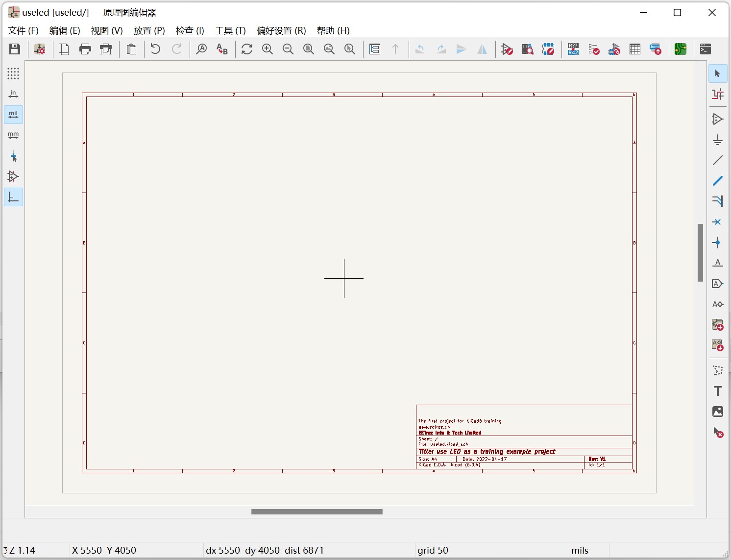This screenshot has width=731, height=560.
Task: Open Find and Replace tool
Action: 222,49
